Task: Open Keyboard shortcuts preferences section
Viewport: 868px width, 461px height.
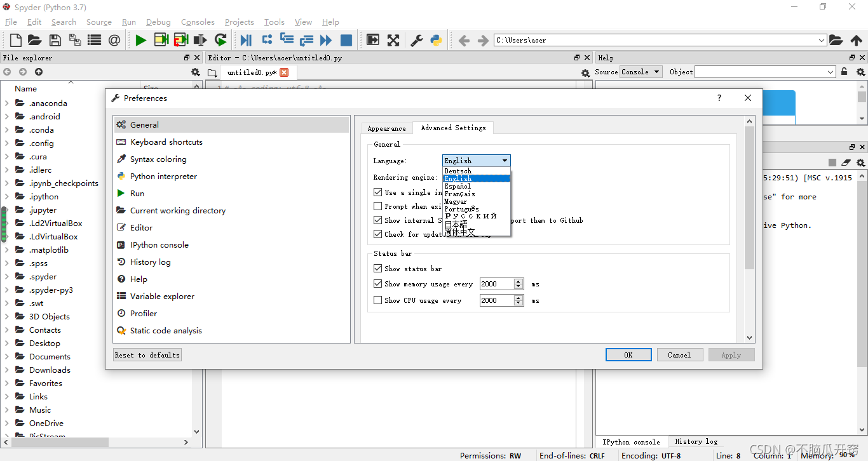Action: coord(231,142)
